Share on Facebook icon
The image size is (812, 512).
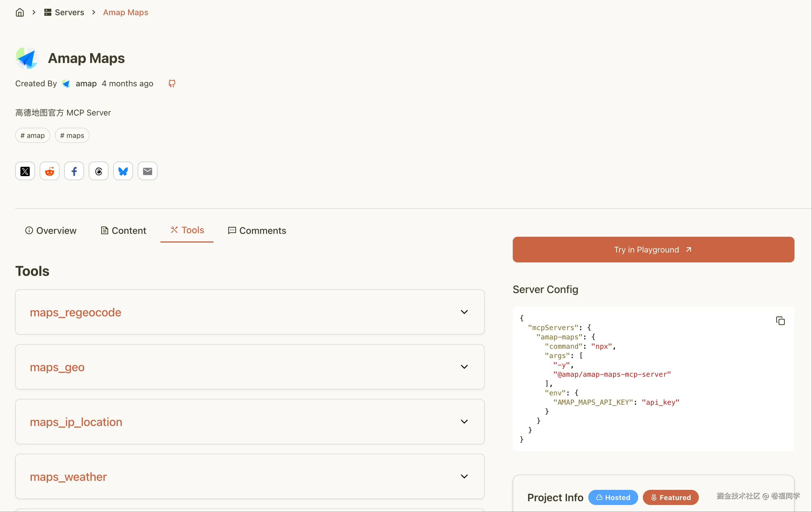point(74,171)
